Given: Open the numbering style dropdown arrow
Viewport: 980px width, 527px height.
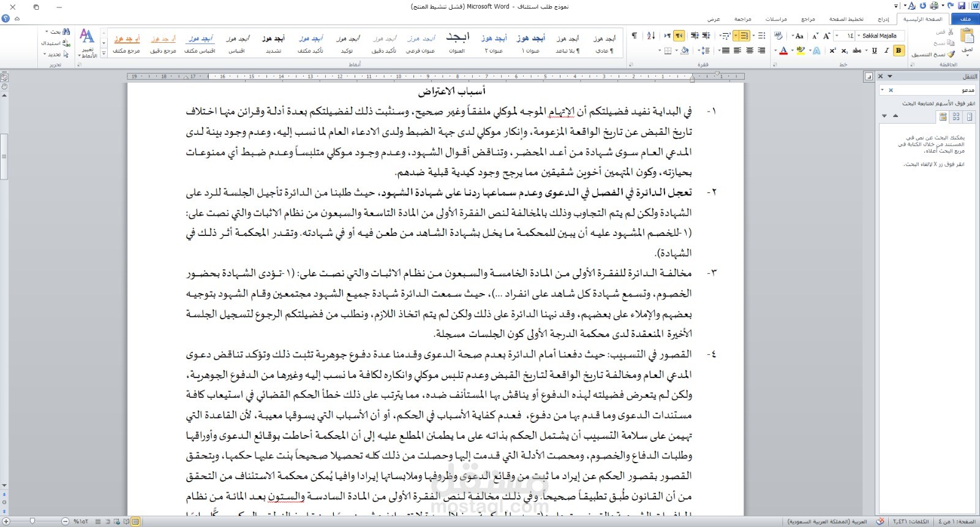Looking at the screenshot, I should tap(736, 36).
